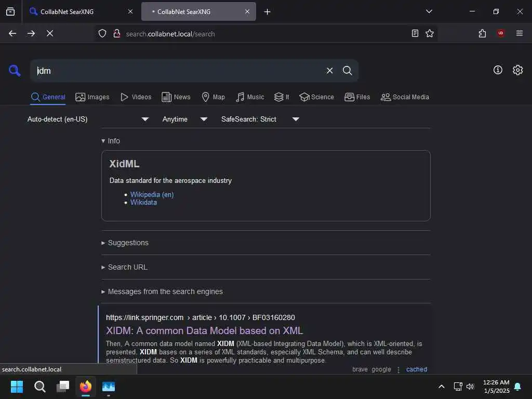Screen dimensions: 532x399
Task: Open the Auto-detect (en-US) language dropdown
Action: click(x=88, y=119)
